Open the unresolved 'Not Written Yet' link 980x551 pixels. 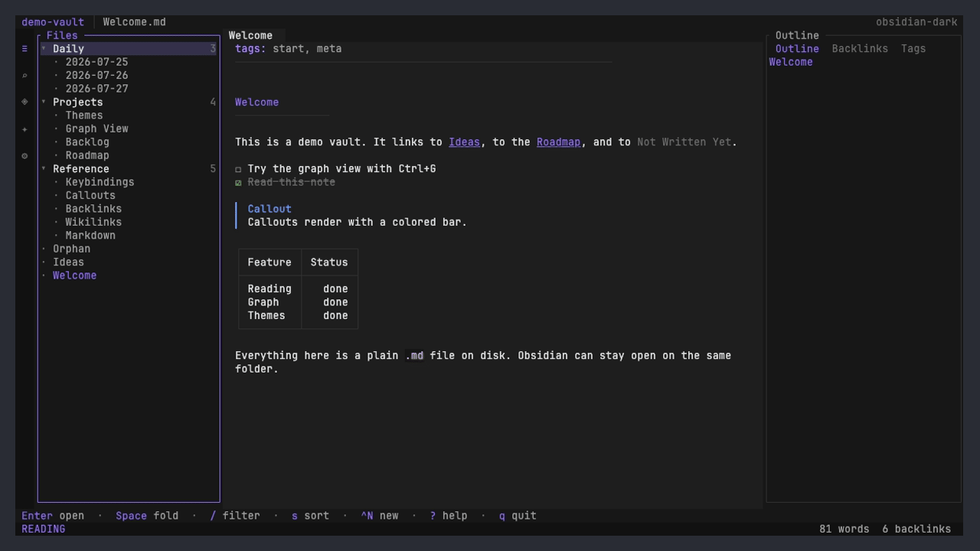[x=684, y=142]
